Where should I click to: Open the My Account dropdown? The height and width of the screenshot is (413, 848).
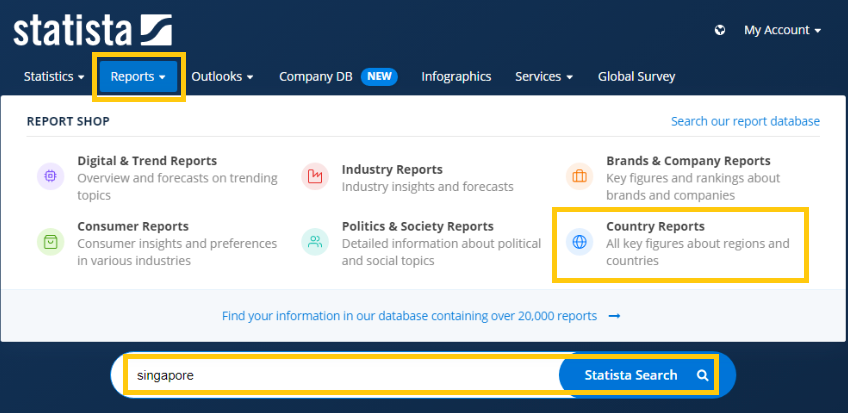(782, 30)
